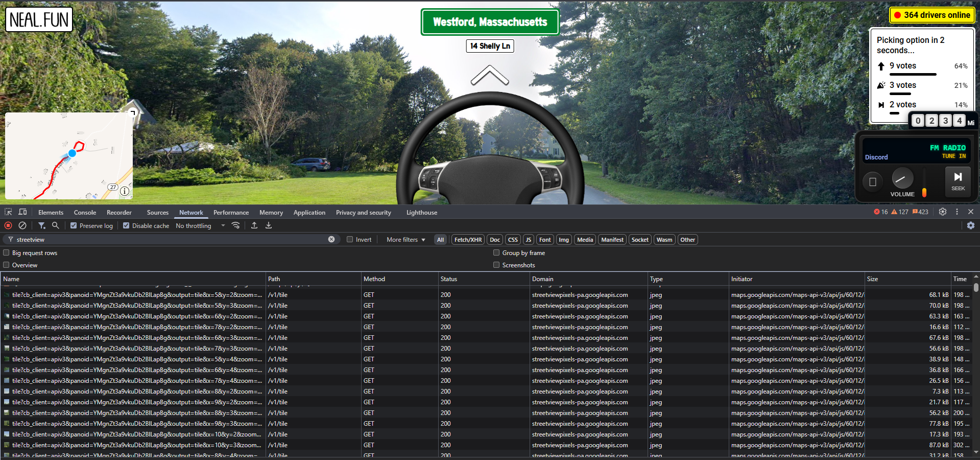Select the request row sized 87.0 kB
Screen dimensions: 980x460
pyautogui.click(x=486, y=445)
